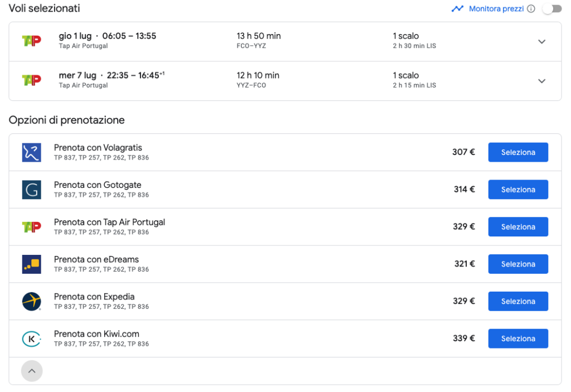
Task: Click the 'gio 1 lug · 06:05 – 13:55' text
Action: (108, 36)
